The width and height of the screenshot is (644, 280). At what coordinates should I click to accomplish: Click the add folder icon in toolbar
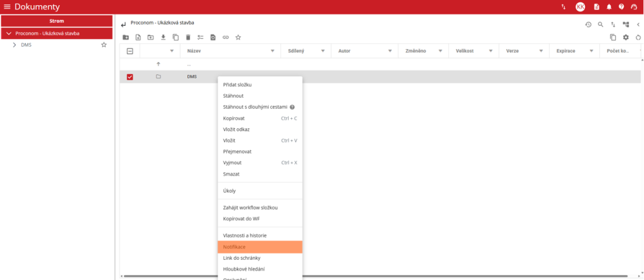[126, 38]
